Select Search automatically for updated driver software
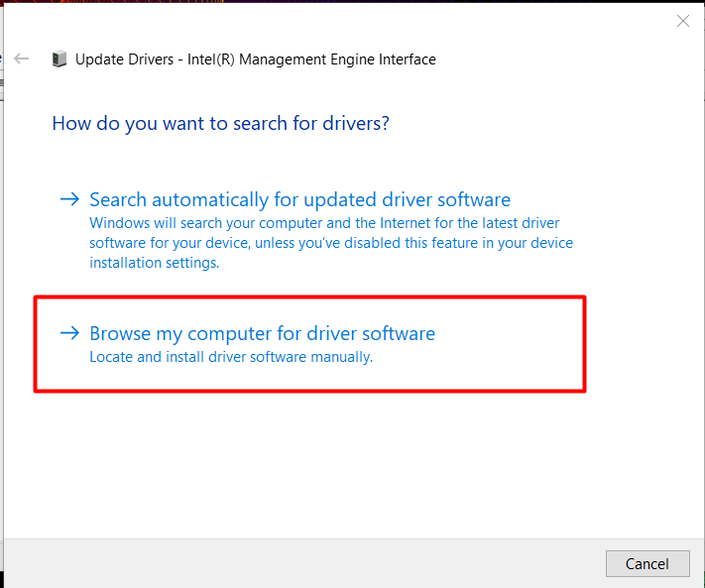The height and width of the screenshot is (588, 705). [299, 199]
